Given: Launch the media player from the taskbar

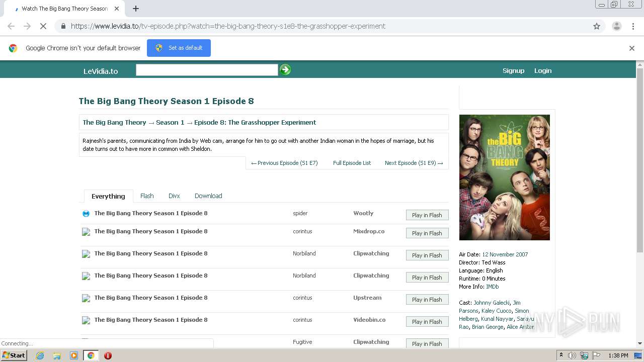Looking at the screenshot, I should (74, 355).
